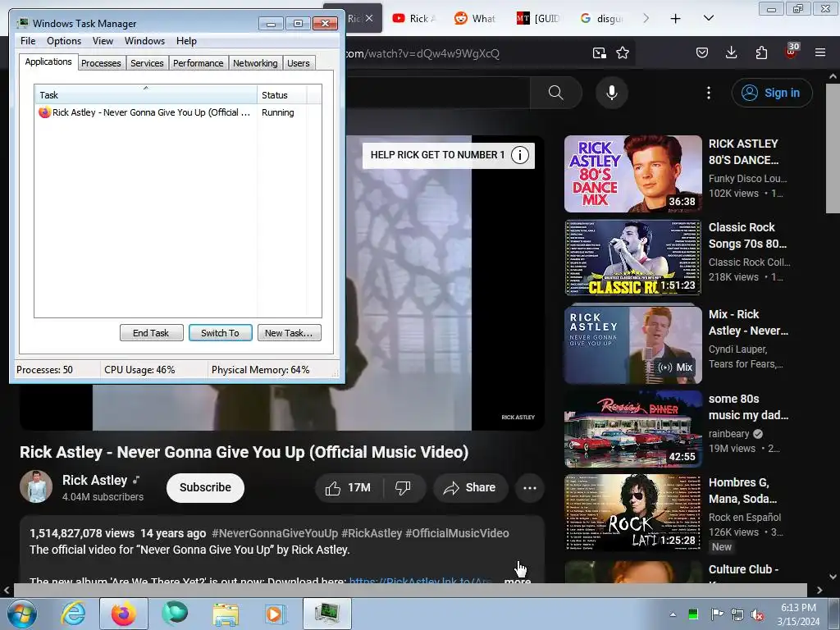This screenshot has height=630, width=840.
Task: Open the View menu in Task Manager
Action: [x=103, y=41]
